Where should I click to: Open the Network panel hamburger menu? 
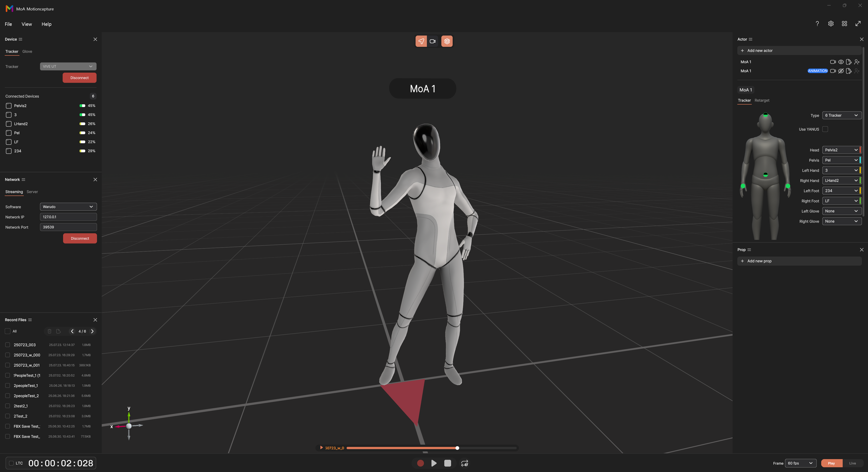(23, 179)
